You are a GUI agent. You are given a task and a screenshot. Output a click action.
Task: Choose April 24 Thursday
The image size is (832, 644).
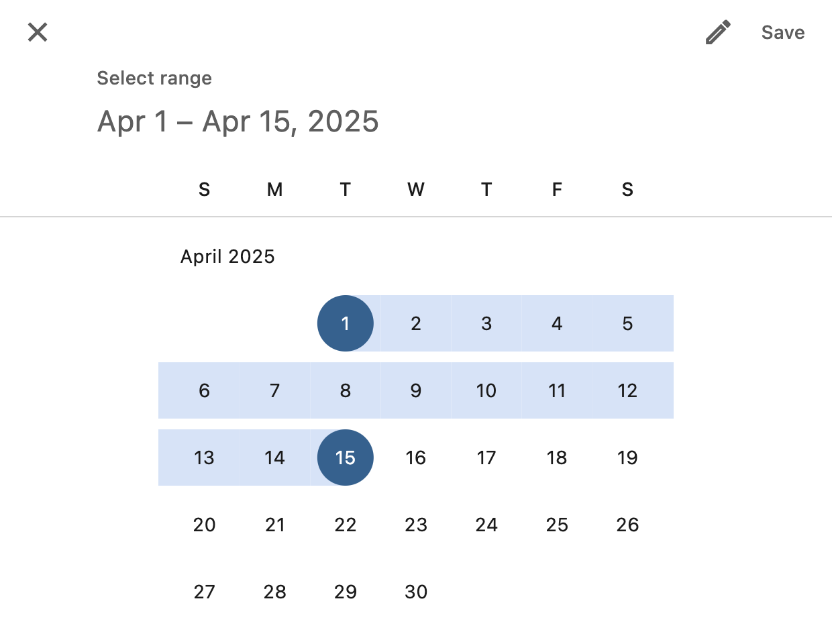pos(486,525)
